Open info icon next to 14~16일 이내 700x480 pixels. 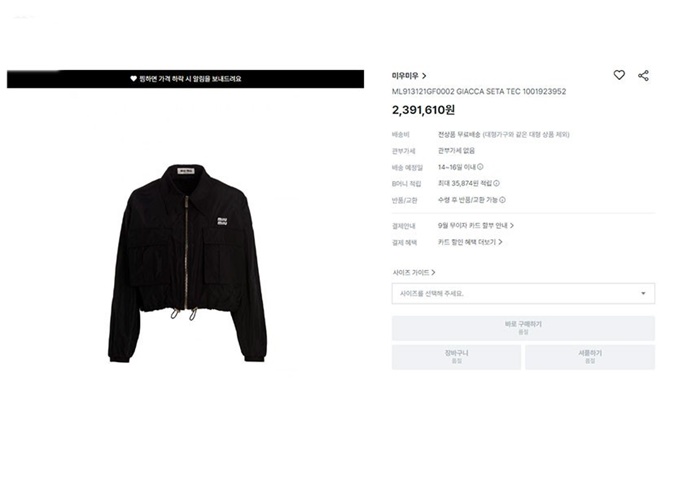tap(480, 167)
